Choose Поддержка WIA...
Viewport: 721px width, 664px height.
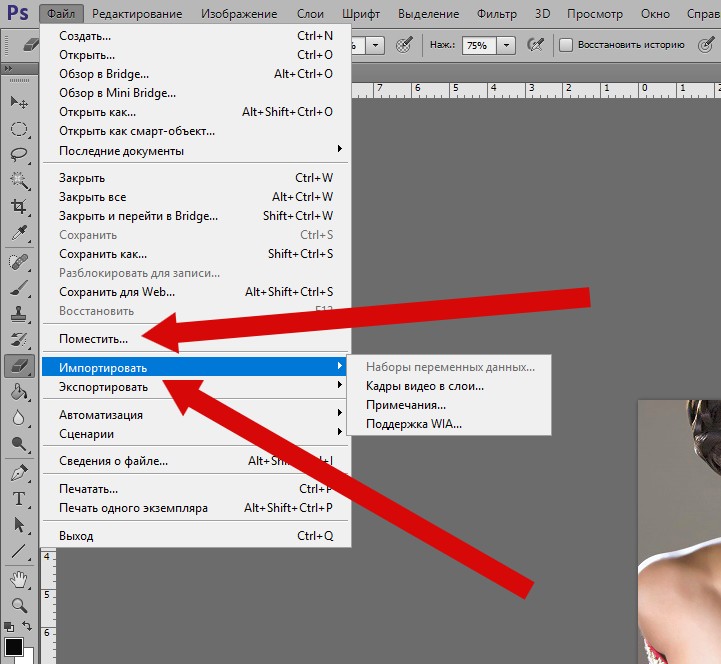pyautogui.click(x=449, y=424)
